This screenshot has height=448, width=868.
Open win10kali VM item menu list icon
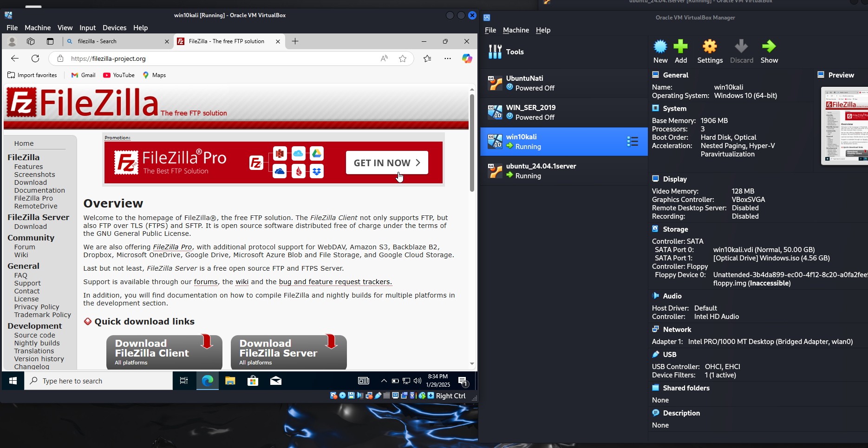pos(633,142)
